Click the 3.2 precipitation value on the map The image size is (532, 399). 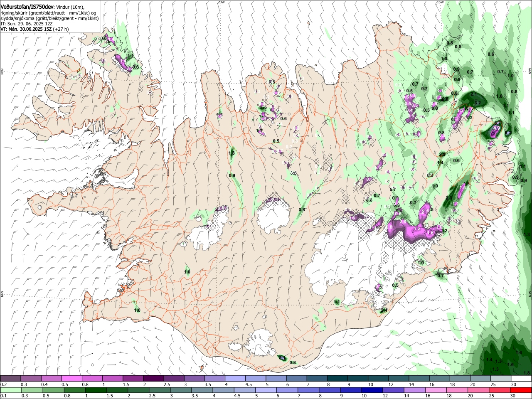click(x=477, y=103)
